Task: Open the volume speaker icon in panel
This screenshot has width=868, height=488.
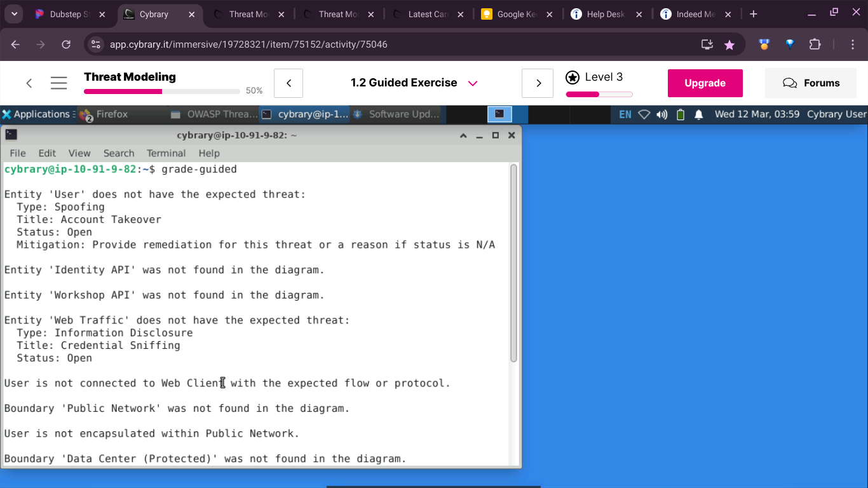Action: point(662,114)
